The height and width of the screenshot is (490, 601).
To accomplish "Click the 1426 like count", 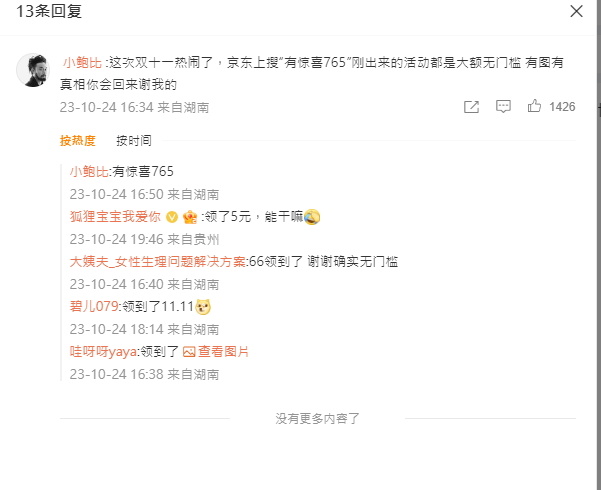I will click(562, 107).
